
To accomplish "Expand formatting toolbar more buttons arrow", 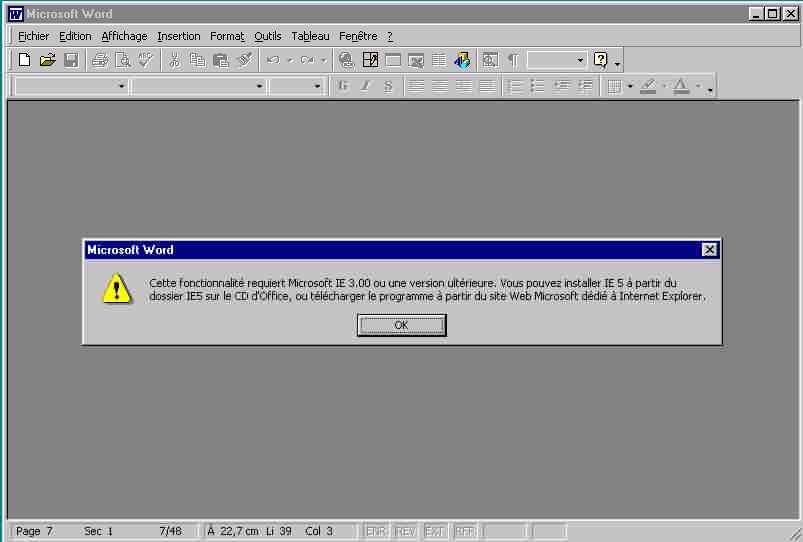I will (x=709, y=89).
